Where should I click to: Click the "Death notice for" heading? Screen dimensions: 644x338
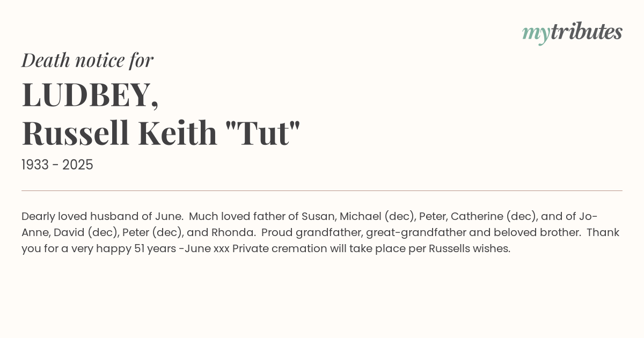click(x=87, y=60)
